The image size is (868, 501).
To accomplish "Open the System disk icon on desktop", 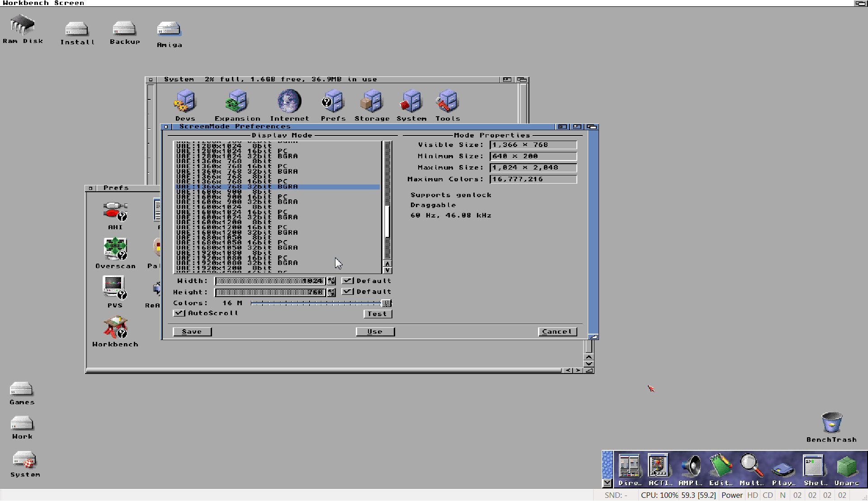I will [x=25, y=464].
